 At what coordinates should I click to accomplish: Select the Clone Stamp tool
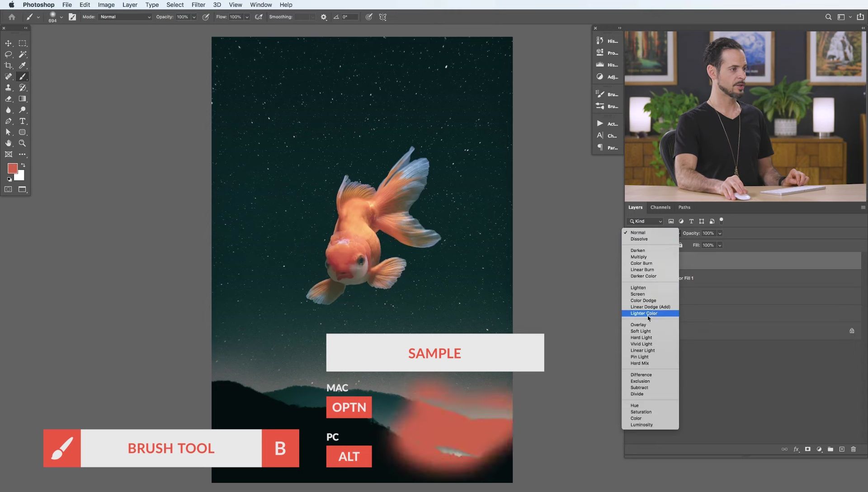8,88
